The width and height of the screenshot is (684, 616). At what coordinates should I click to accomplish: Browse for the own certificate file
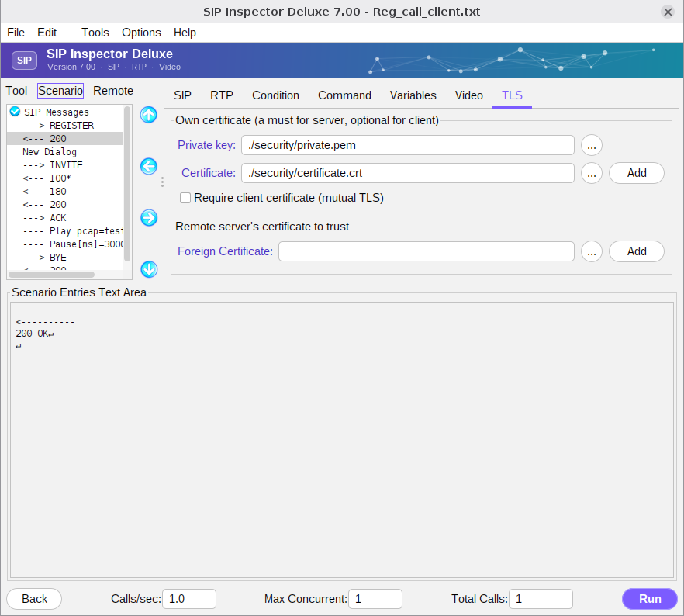[x=592, y=173]
